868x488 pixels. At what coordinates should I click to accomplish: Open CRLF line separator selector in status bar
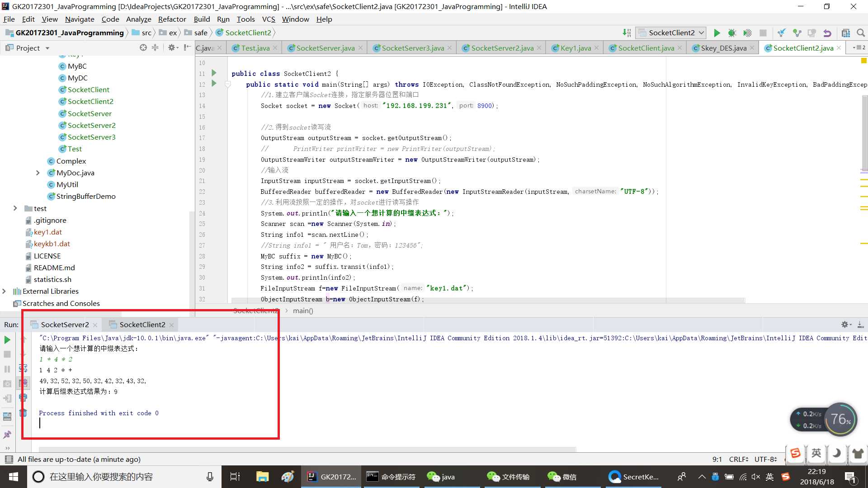coord(738,459)
